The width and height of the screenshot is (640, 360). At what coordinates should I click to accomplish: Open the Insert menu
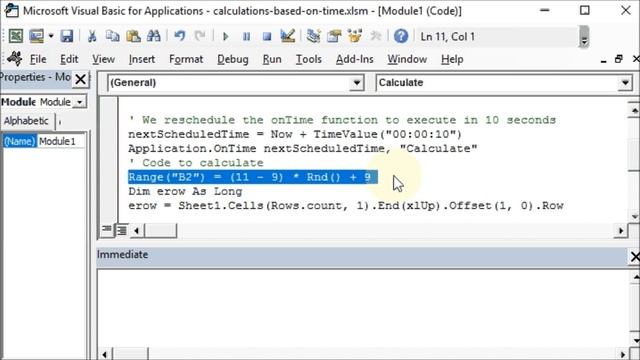(x=142, y=59)
